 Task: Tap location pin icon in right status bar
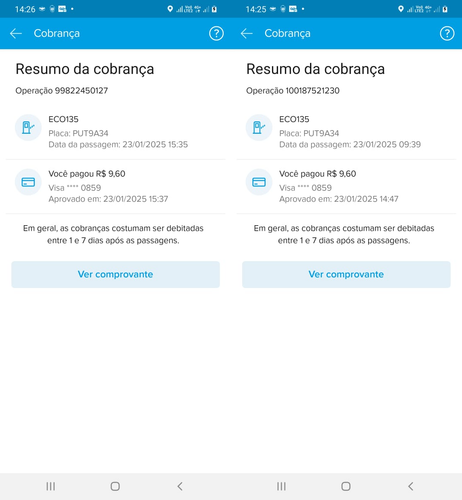coord(401,9)
